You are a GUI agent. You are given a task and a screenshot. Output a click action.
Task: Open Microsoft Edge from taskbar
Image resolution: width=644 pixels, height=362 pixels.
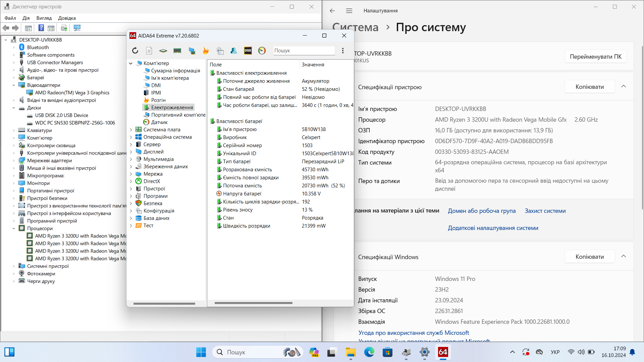(x=369, y=352)
